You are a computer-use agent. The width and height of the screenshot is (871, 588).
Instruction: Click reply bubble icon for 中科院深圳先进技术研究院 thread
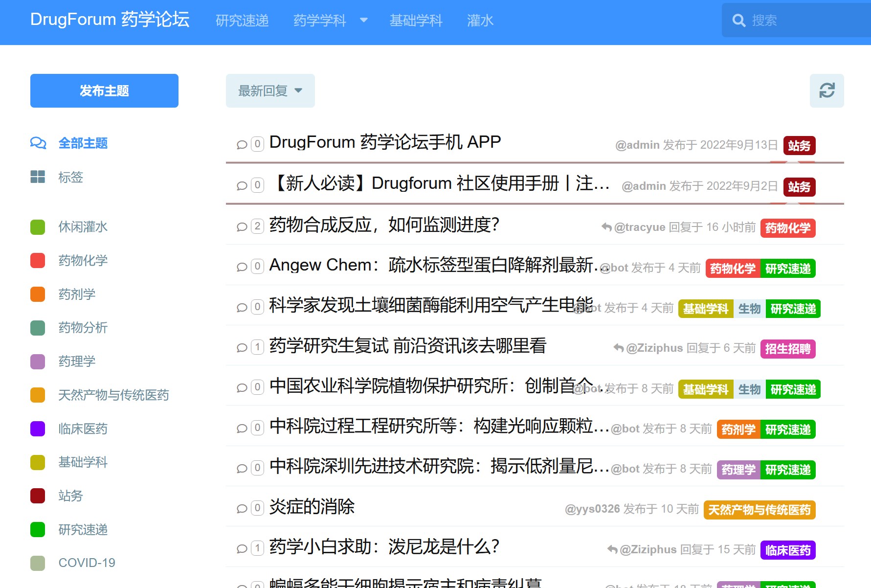click(x=242, y=468)
